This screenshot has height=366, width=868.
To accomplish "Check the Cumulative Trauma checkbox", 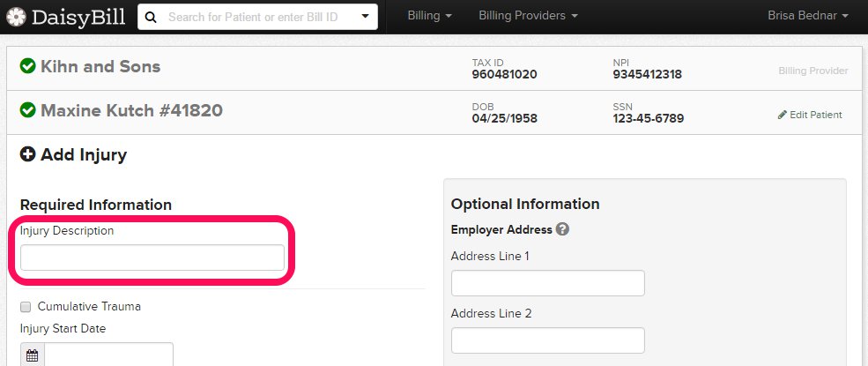I will click(x=26, y=307).
